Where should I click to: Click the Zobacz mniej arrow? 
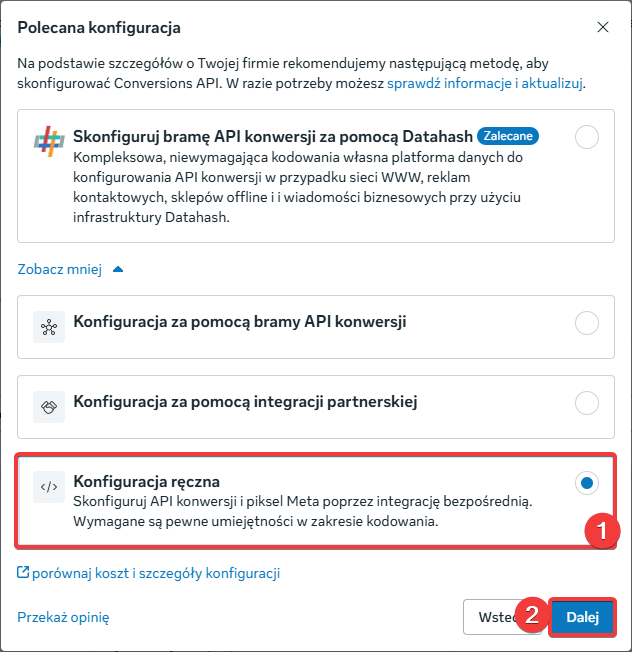tap(119, 269)
